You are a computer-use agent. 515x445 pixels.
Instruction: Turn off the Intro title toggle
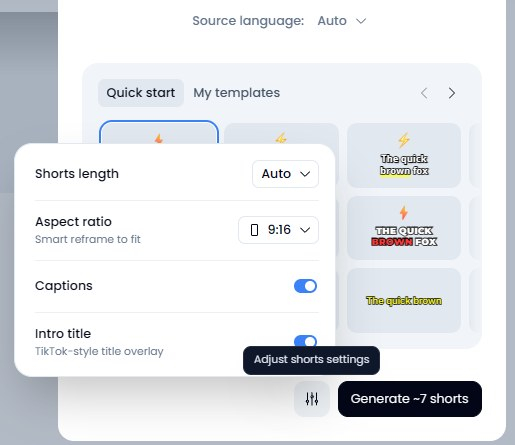305,341
